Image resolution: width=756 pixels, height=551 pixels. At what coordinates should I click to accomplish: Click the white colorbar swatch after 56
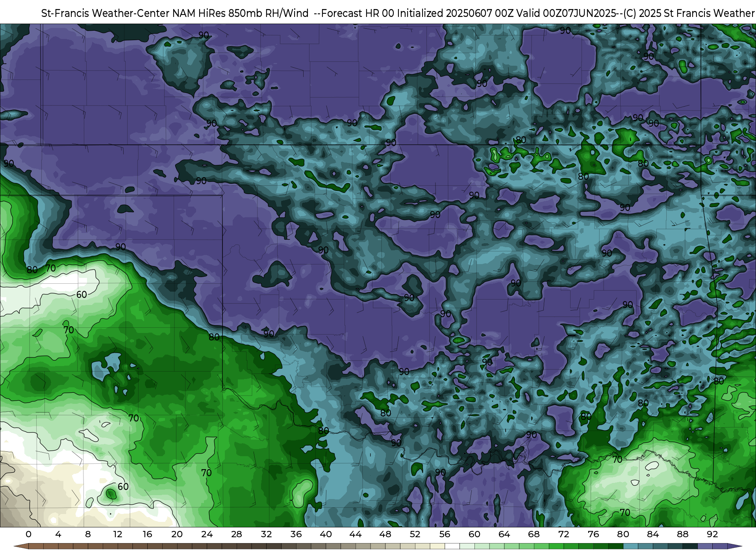click(x=452, y=546)
